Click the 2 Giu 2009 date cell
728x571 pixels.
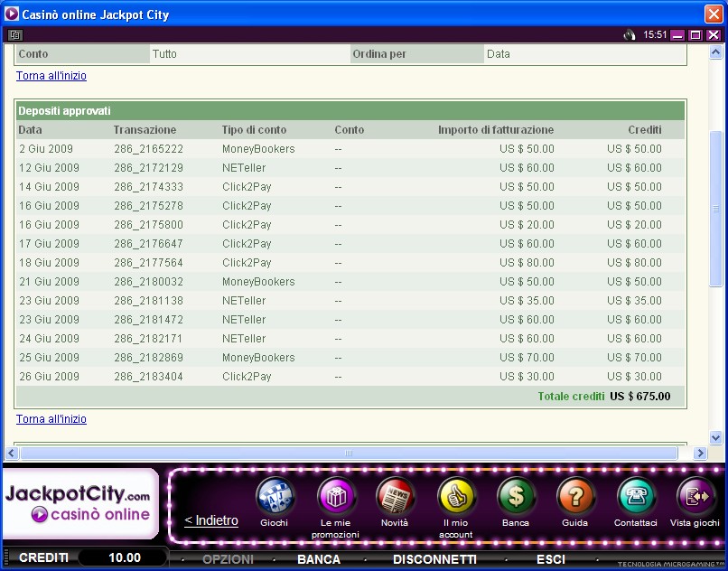(46, 149)
